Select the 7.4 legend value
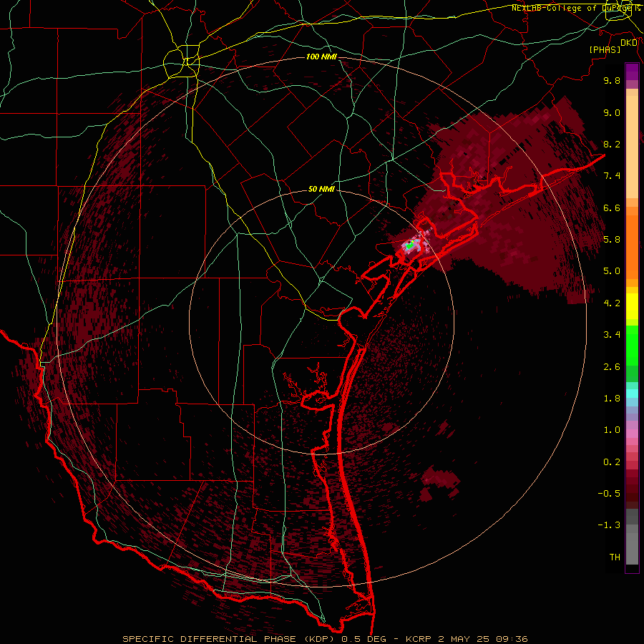 point(612,176)
